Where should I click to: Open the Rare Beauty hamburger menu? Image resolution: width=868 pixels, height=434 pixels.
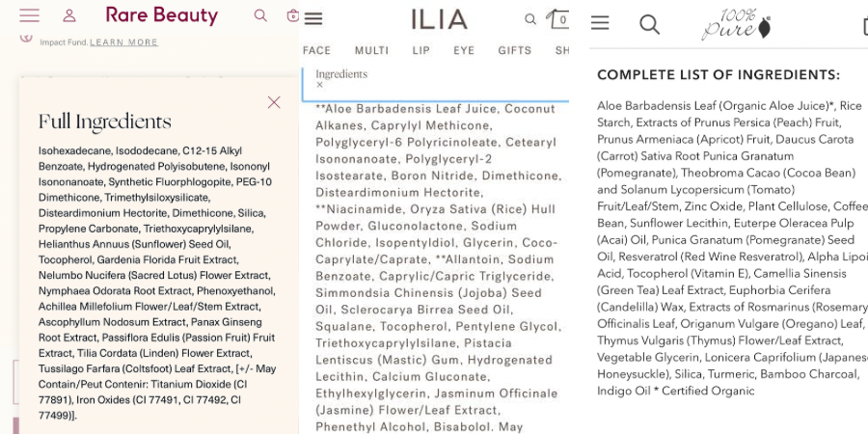pos(29,15)
